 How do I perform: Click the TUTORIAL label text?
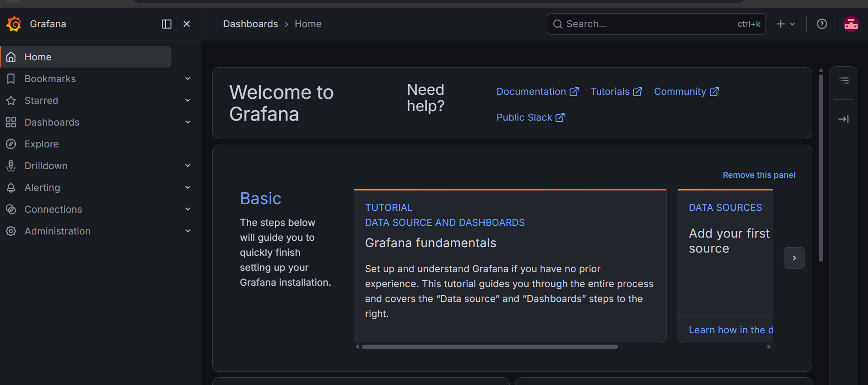pos(389,208)
